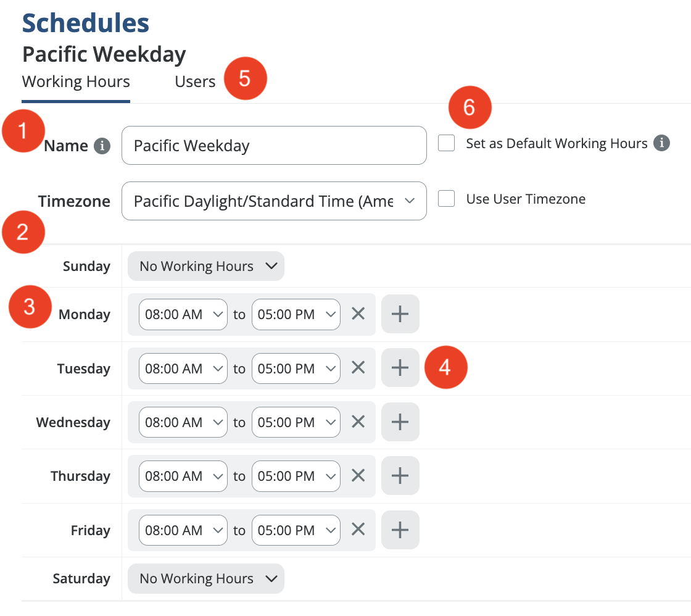691x616 pixels.
Task: Switch to the Users tab
Action: [x=195, y=81]
